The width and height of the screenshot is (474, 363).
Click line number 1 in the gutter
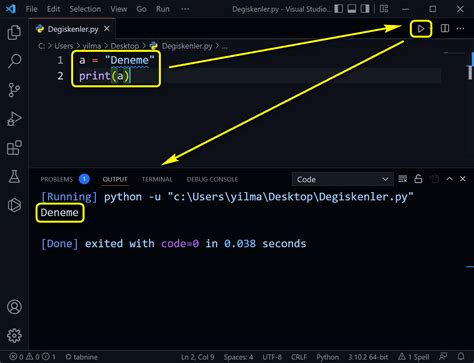click(60, 60)
